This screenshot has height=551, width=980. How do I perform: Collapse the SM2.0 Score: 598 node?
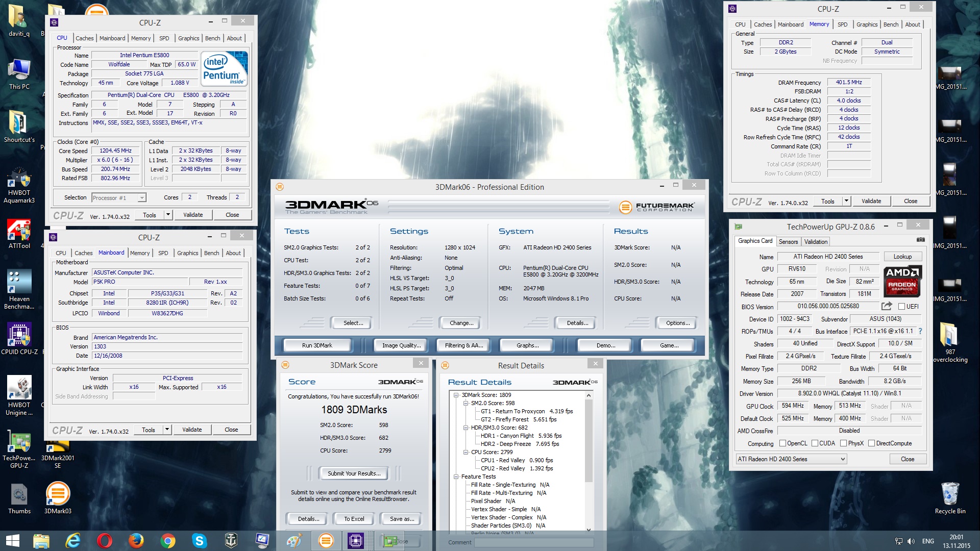click(x=465, y=403)
